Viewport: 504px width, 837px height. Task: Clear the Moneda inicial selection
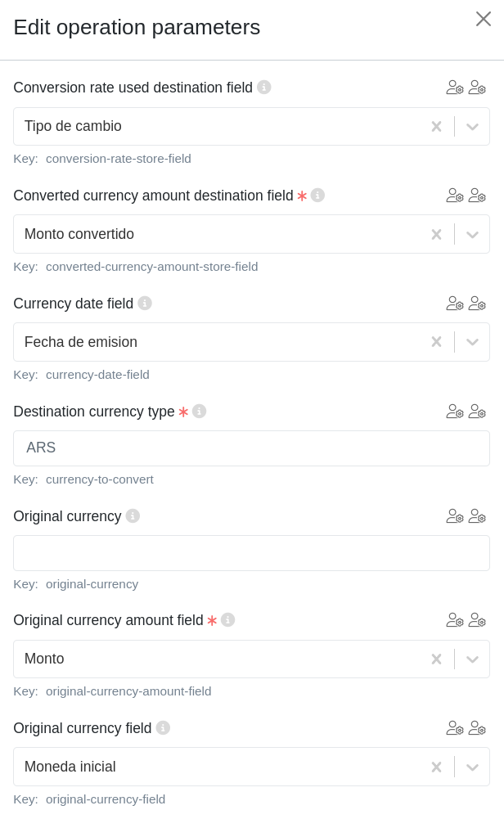tap(436, 767)
